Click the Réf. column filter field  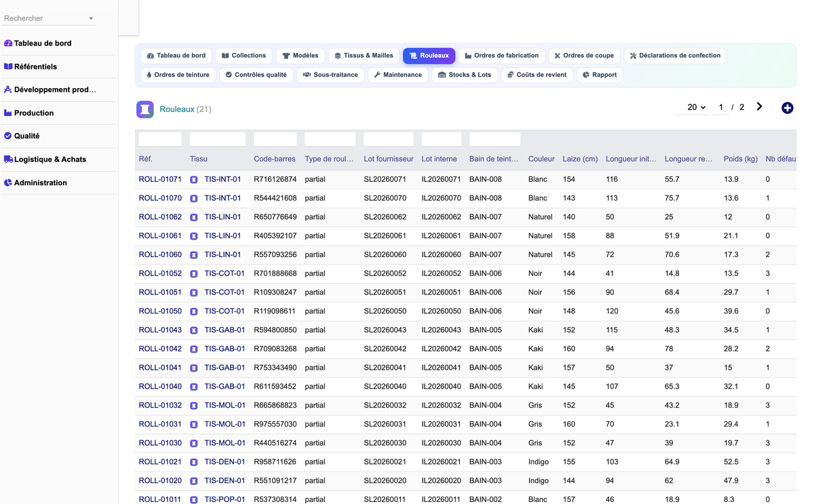point(160,139)
